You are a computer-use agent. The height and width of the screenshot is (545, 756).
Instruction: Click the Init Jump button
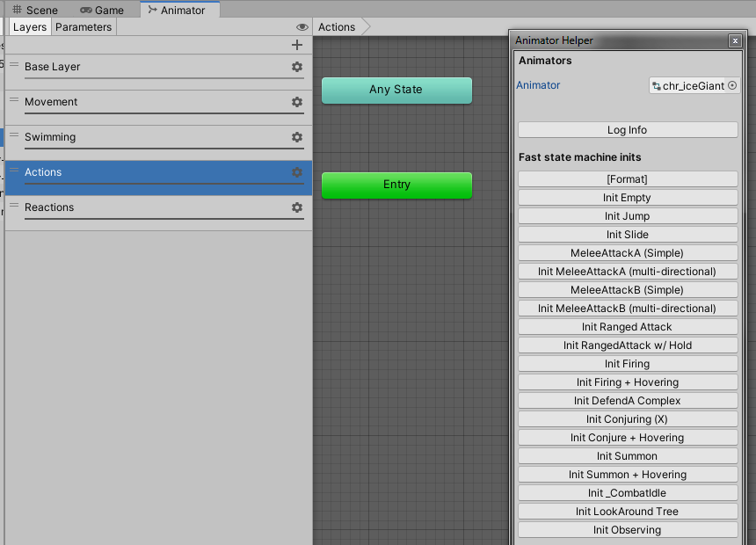[x=627, y=216]
